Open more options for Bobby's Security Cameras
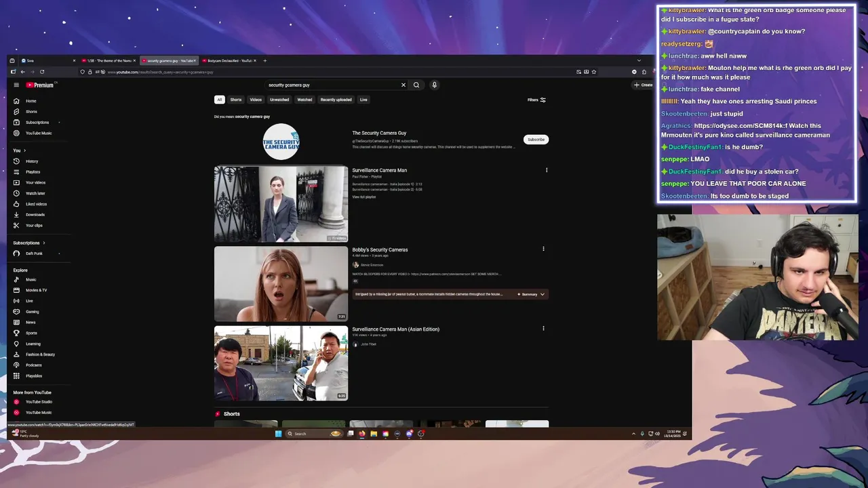Viewport: 868px width, 488px height. (543, 249)
